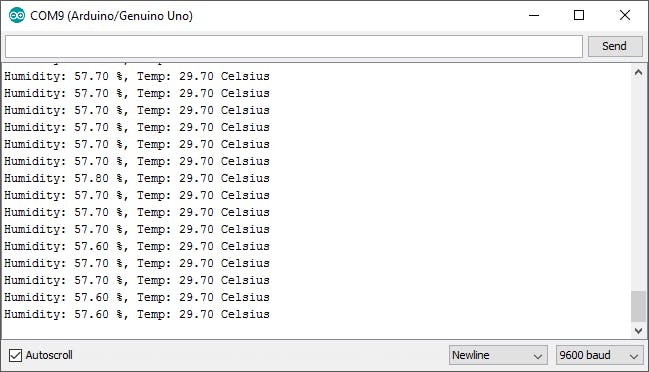Minimize the COM9 serial monitor window

point(534,15)
